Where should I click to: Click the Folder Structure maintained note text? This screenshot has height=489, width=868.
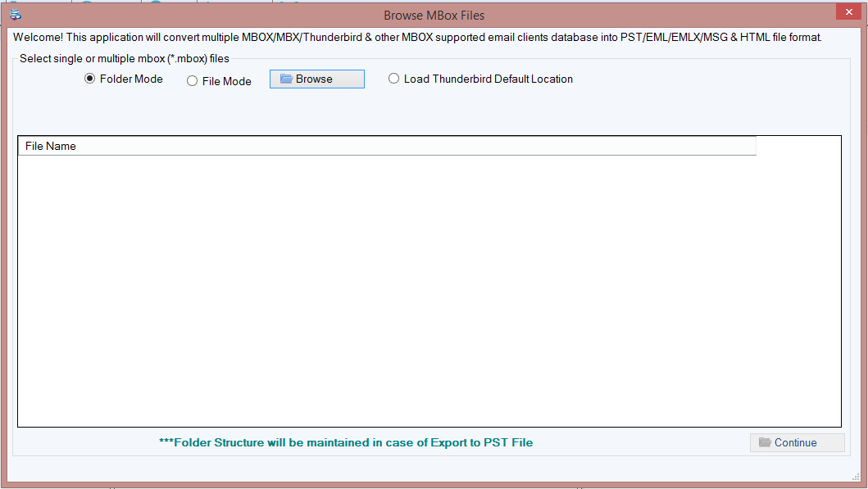pyautogui.click(x=346, y=442)
